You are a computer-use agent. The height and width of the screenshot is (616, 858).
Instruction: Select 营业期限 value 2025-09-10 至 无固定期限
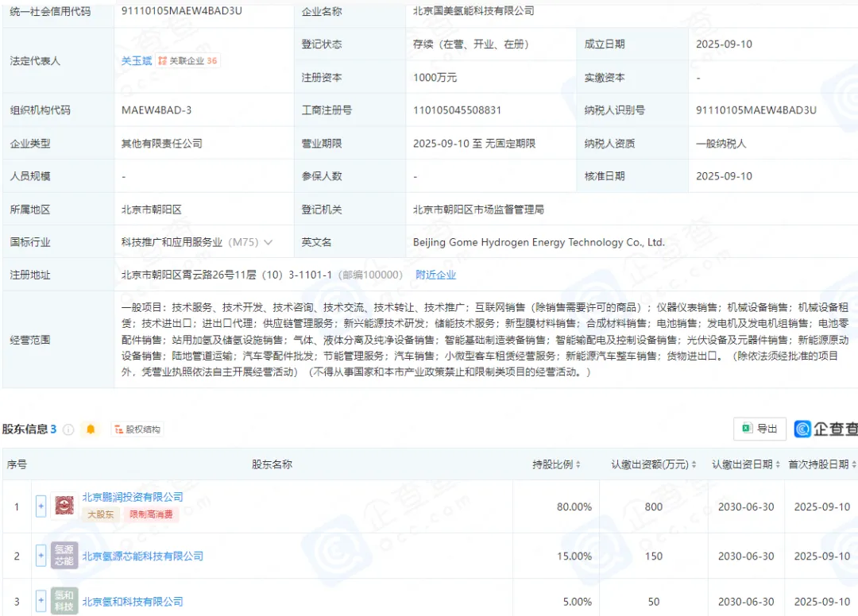click(x=473, y=144)
